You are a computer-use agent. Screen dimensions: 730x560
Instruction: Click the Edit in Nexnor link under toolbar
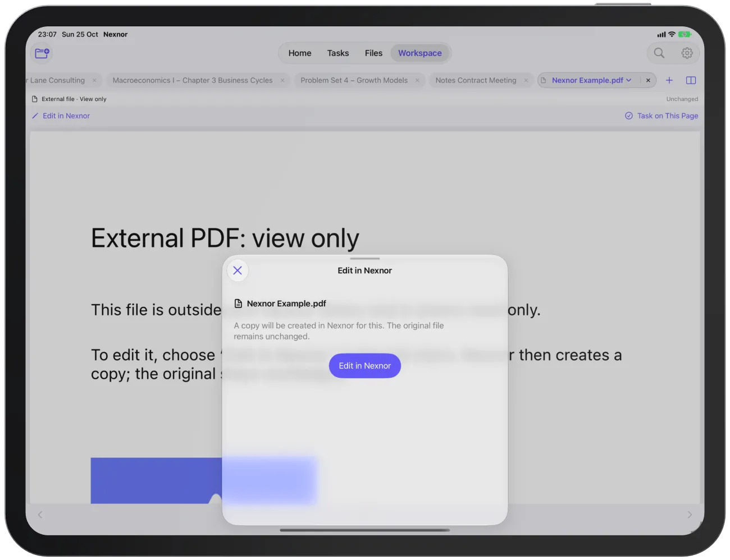(61, 116)
